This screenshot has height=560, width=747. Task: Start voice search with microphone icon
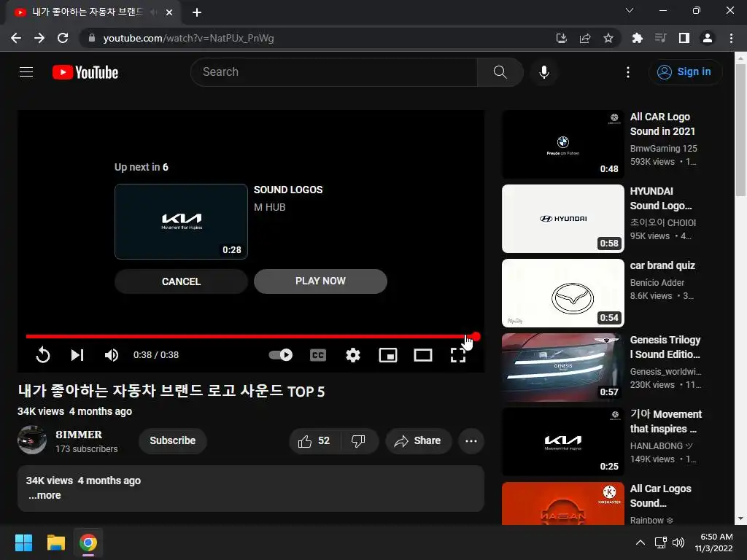click(544, 72)
